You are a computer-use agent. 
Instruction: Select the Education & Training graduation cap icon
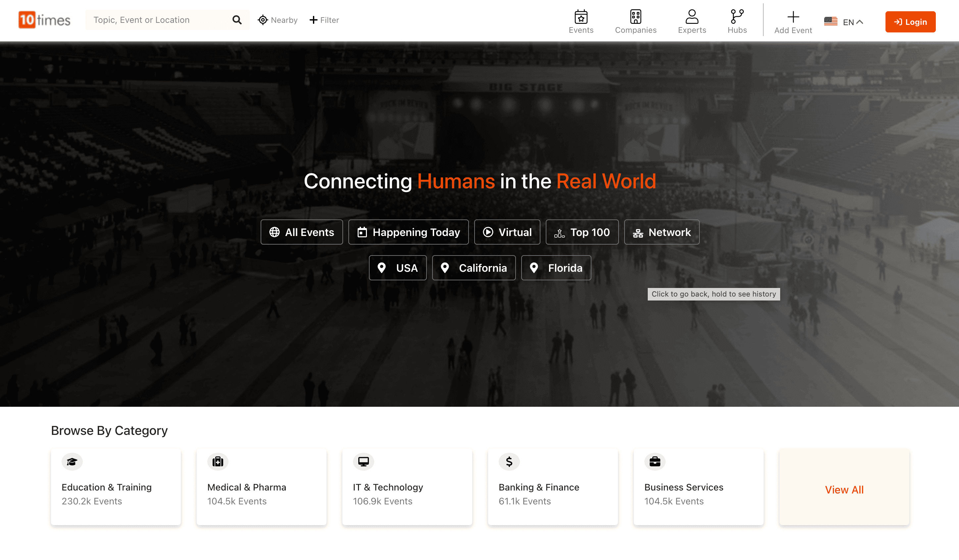click(x=72, y=462)
